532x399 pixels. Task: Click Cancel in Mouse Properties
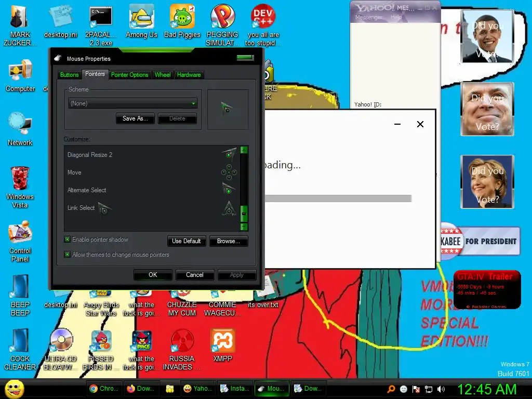tap(195, 275)
